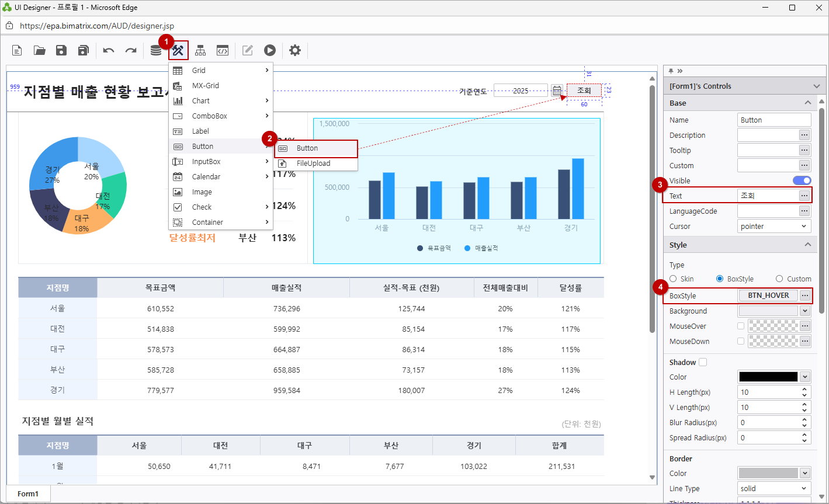This screenshot has width=829, height=504.
Task: Undo the last action
Action: pyautogui.click(x=109, y=51)
